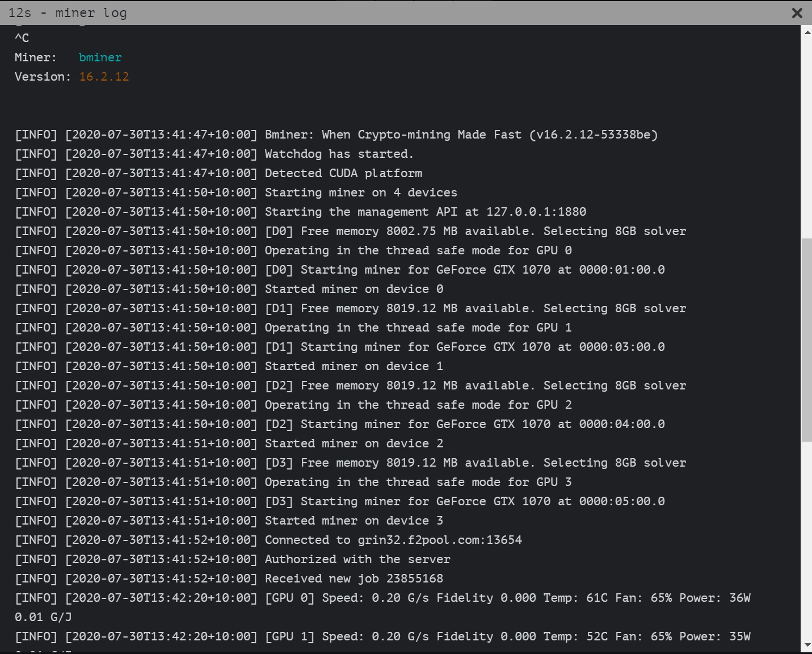Click the 'Authorized with the server' line
The height and width of the screenshot is (654, 812).
(x=233, y=559)
